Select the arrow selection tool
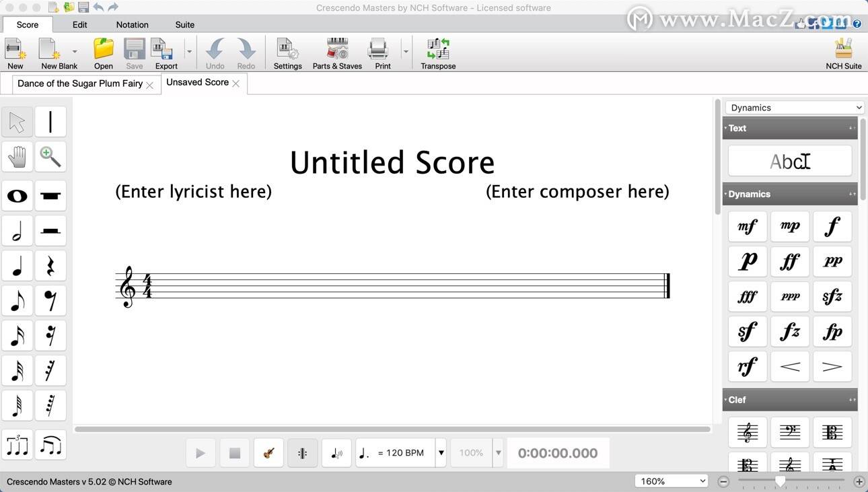Viewport: 868px width, 492px height. 17,122
